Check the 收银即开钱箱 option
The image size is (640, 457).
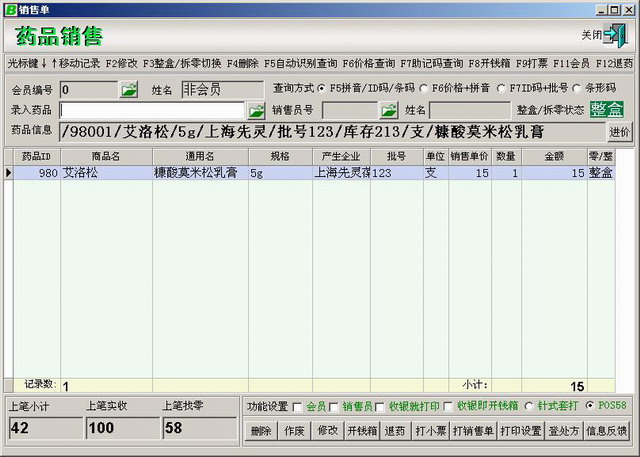(449, 407)
